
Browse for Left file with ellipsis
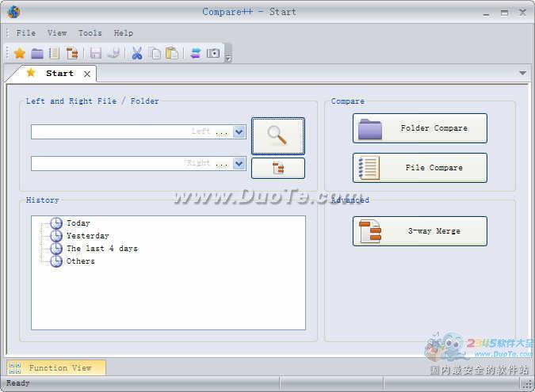[x=221, y=132]
